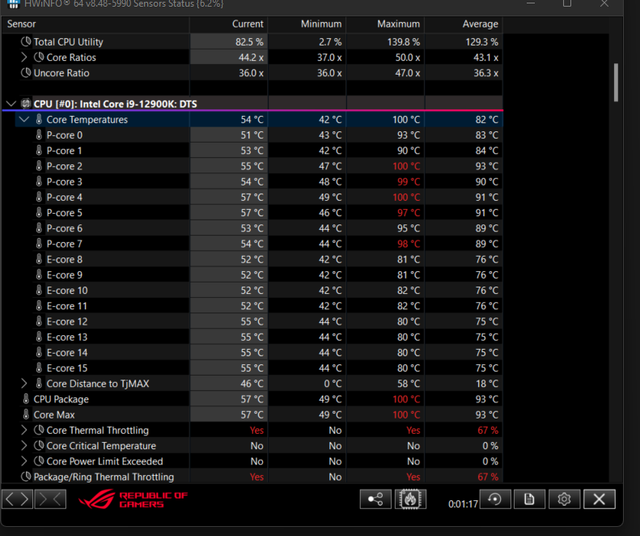Click the CPU chip icon beside Intel Core i9-12900K
640x536 pixels.
click(x=26, y=104)
